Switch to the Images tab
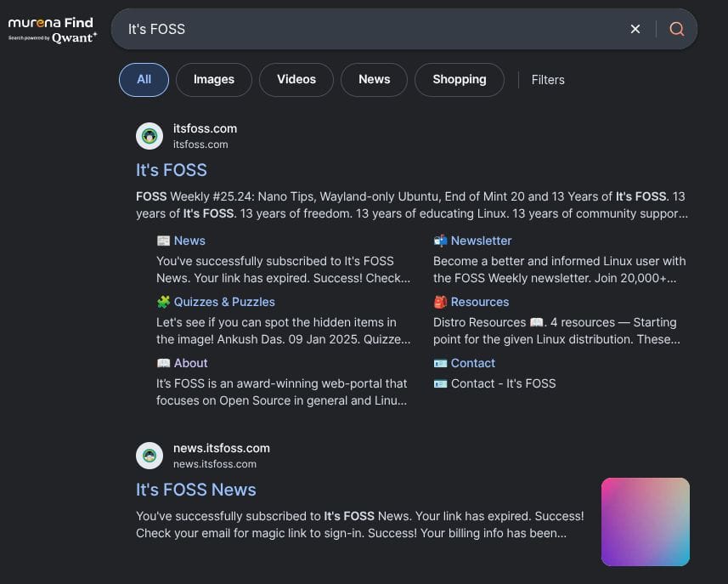 pos(213,80)
